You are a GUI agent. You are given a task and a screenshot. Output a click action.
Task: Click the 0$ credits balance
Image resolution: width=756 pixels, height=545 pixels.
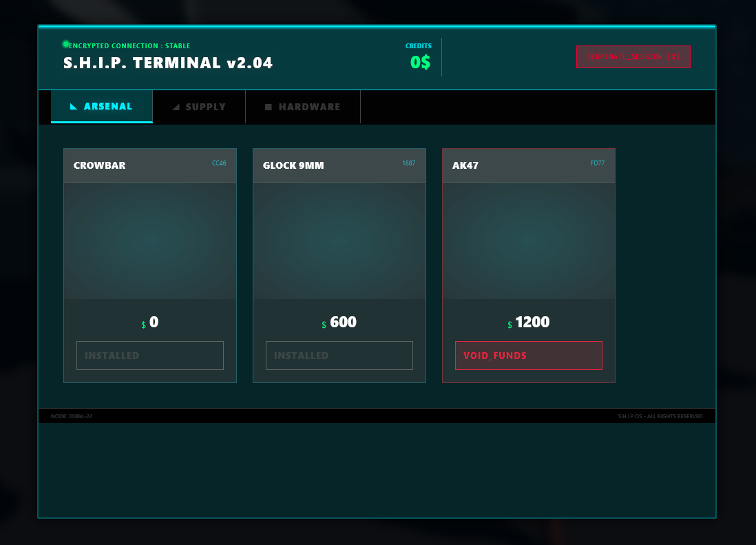[420, 63]
